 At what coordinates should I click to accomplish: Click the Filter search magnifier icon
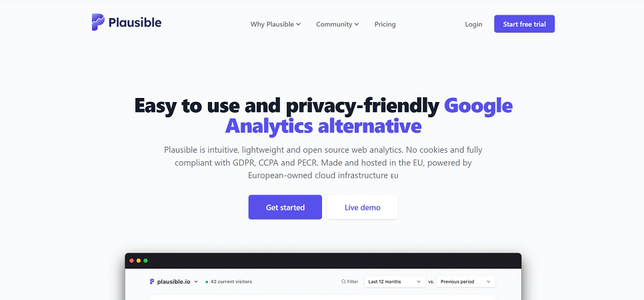[343, 282]
